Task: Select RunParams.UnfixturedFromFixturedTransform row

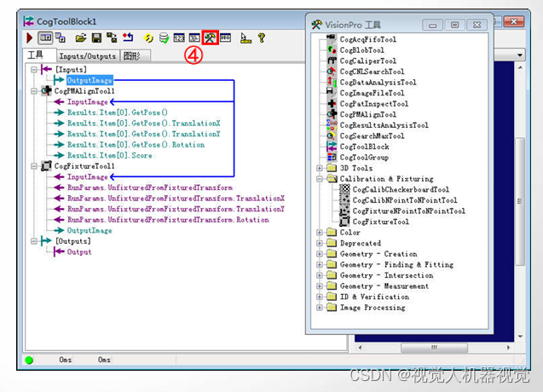Action: [150, 187]
